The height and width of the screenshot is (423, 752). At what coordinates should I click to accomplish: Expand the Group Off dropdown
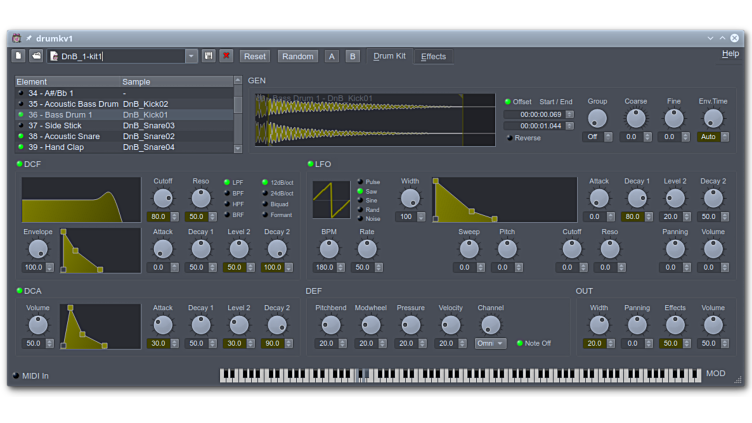[597, 137]
